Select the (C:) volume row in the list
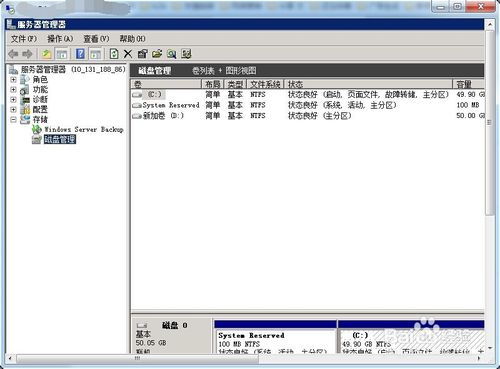This screenshot has height=369, width=500. [x=308, y=95]
